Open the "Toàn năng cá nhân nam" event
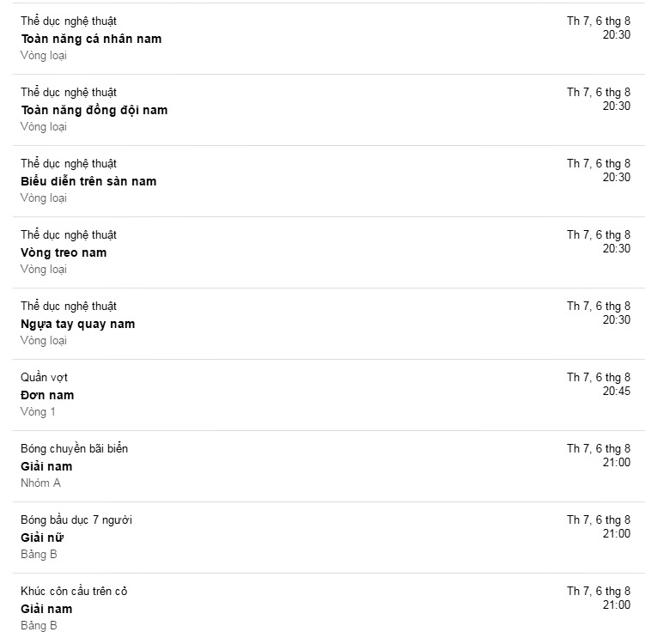This screenshot has width=645, height=644. 90,39
